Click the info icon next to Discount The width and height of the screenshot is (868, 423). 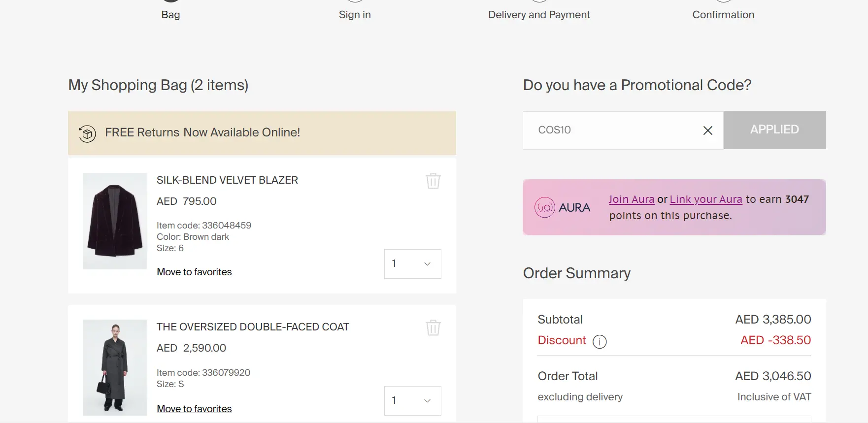coord(600,341)
